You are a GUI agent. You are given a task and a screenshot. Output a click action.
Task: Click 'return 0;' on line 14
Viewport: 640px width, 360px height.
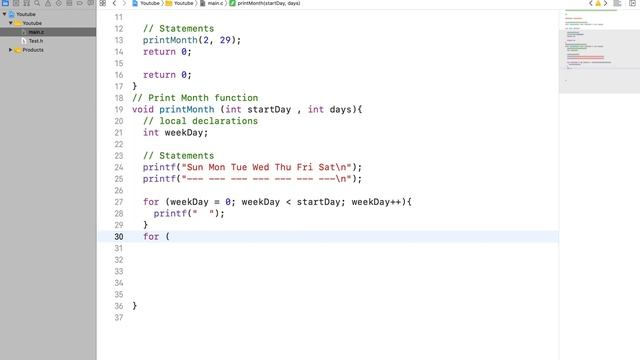[x=167, y=52]
